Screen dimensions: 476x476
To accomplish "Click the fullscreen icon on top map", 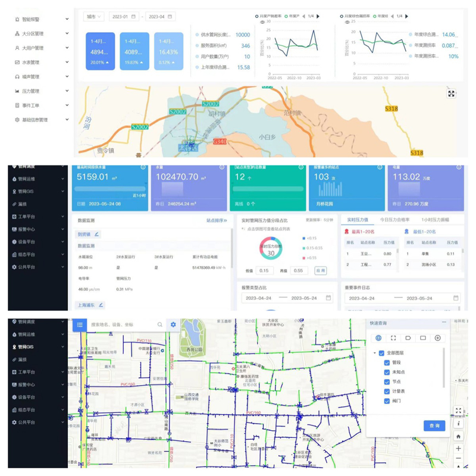I will 451,93.
